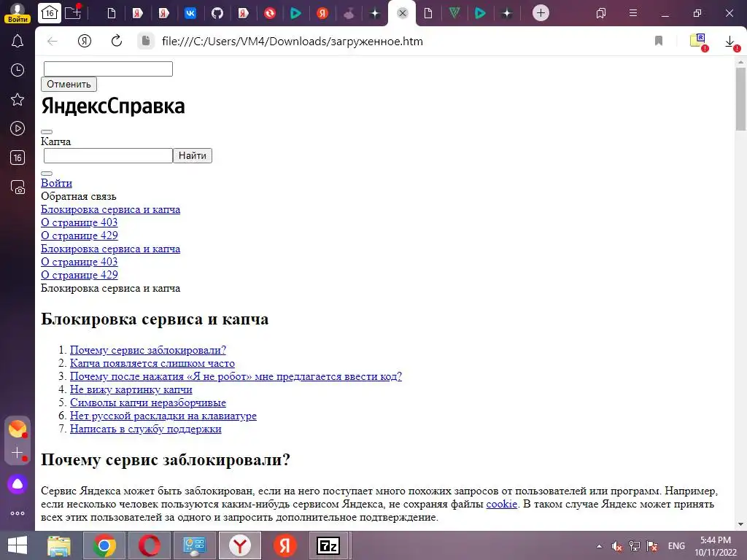The width and height of the screenshot is (747, 560).
Task: Switch the ENG input language indicator
Action: [676, 546]
